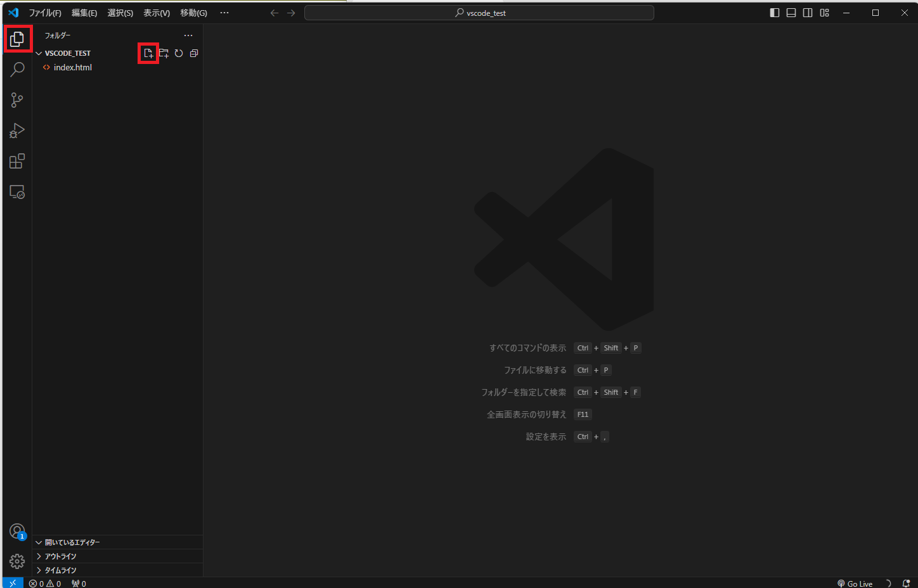Show errors and warnings count
918x588 pixels.
click(45, 584)
